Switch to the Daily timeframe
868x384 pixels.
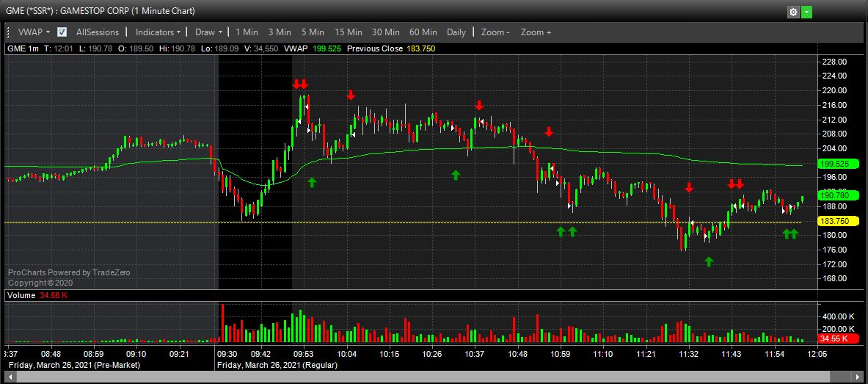(x=456, y=32)
